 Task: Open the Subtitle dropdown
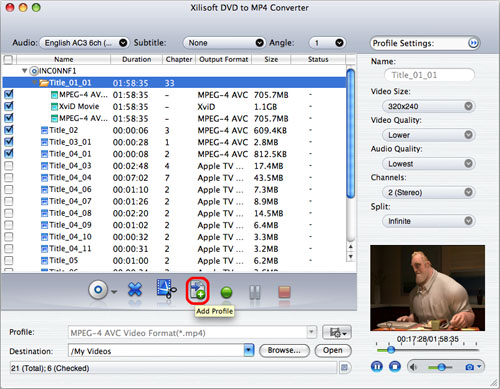pyautogui.click(x=224, y=43)
